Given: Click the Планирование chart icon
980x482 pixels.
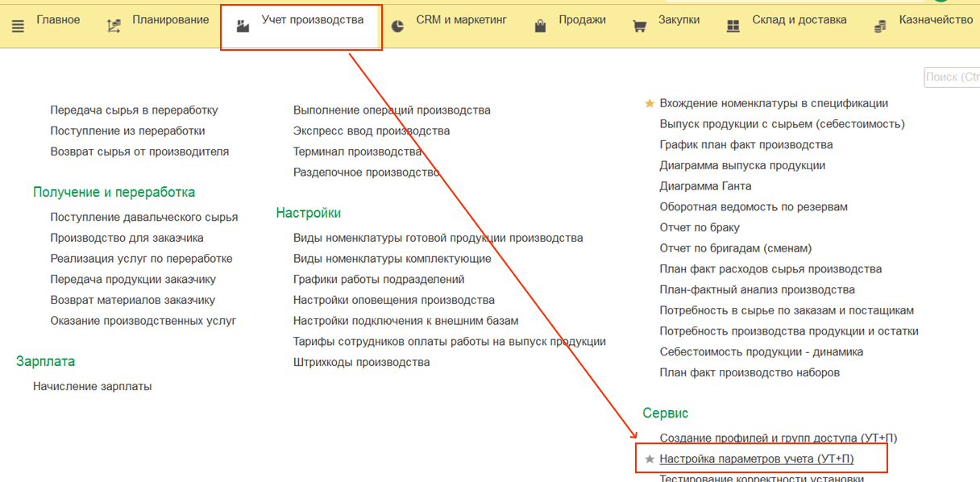Looking at the screenshot, I should click(114, 26).
